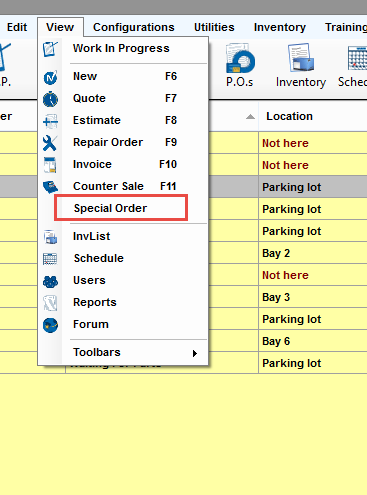Select Schedule menu entry

123,259
